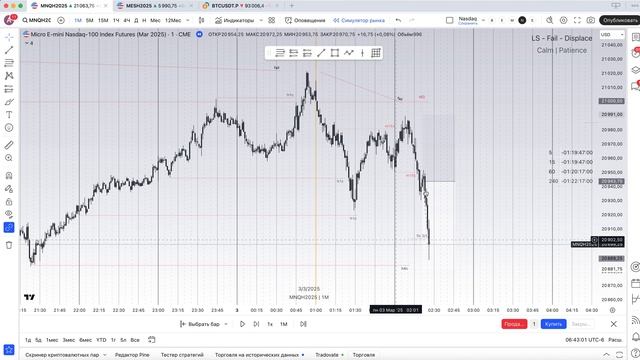Select the text annotation tool
The height and width of the screenshot is (360, 640).
pyautogui.click(x=9, y=115)
